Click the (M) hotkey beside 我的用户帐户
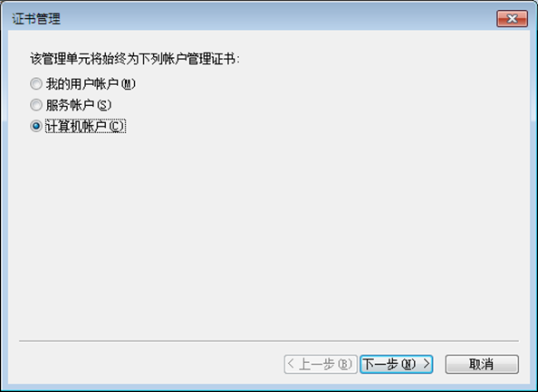This screenshot has width=538, height=392. click(x=129, y=84)
